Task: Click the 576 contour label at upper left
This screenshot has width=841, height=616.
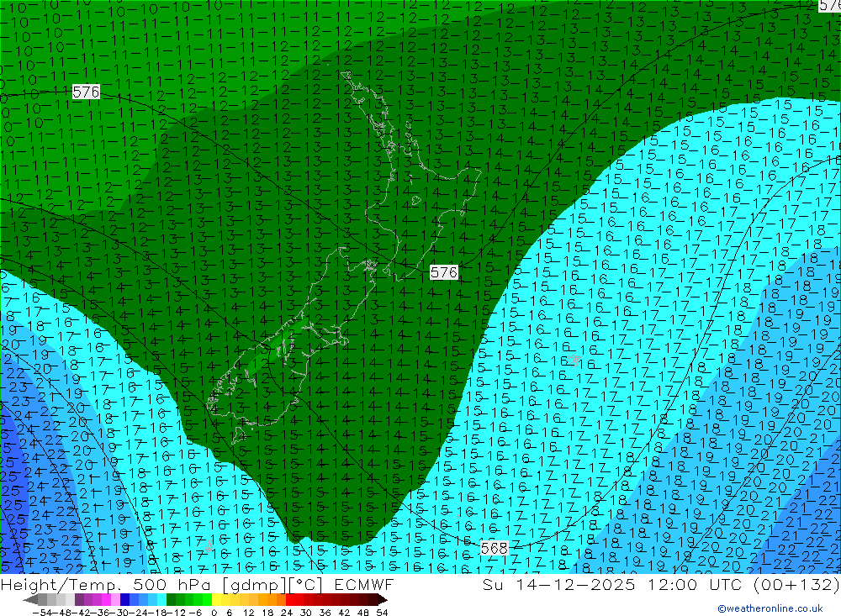Action: pyautogui.click(x=86, y=92)
